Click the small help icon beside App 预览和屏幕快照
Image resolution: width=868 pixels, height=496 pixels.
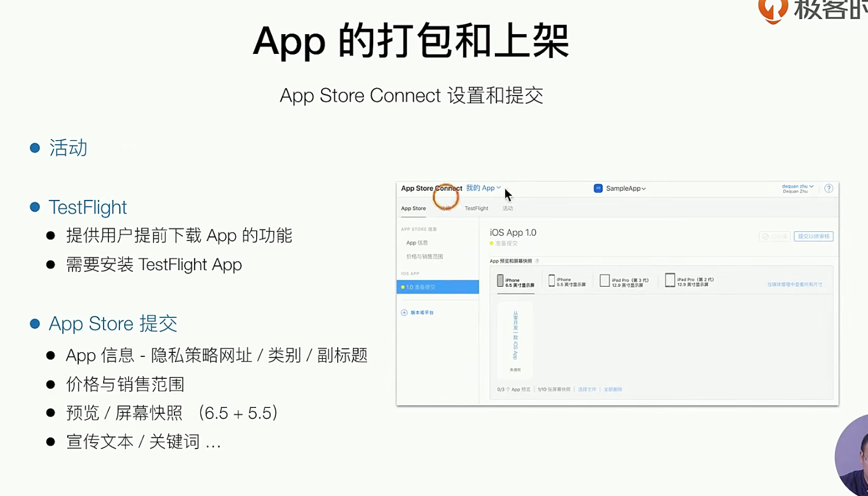(x=537, y=261)
